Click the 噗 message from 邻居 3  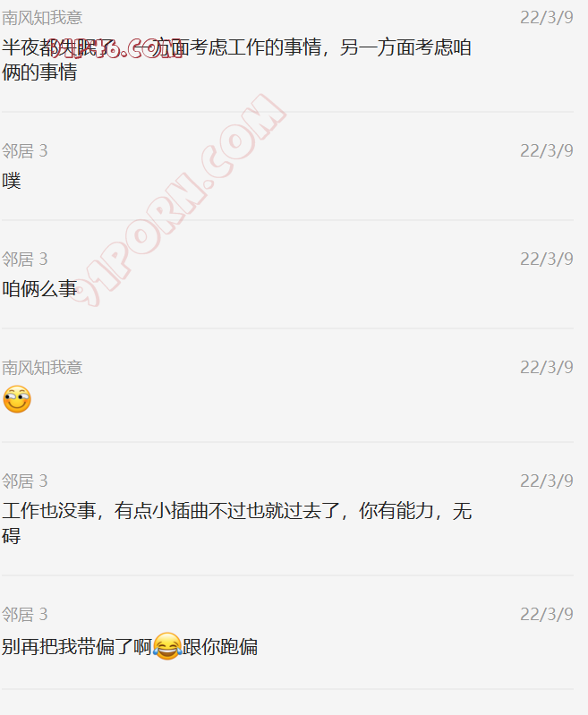coord(12,181)
